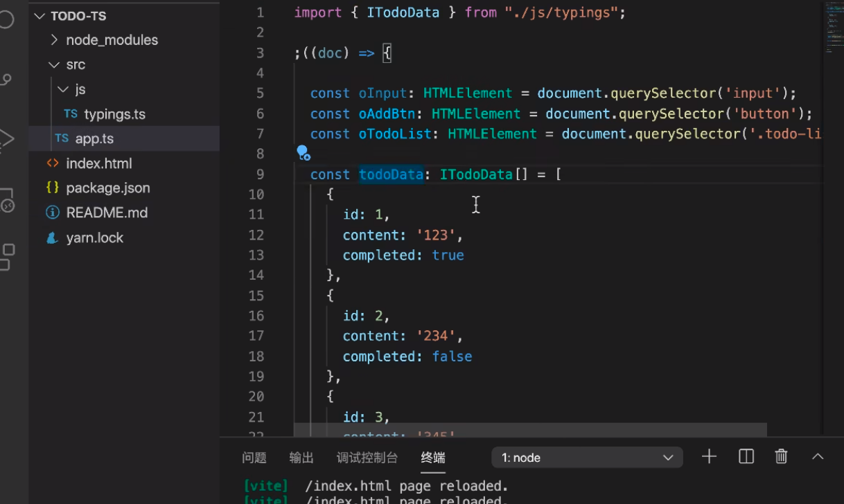The height and width of the screenshot is (504, 844).
Task: Maximize the panel with chevron toggle
Action: tap(818, 456)
